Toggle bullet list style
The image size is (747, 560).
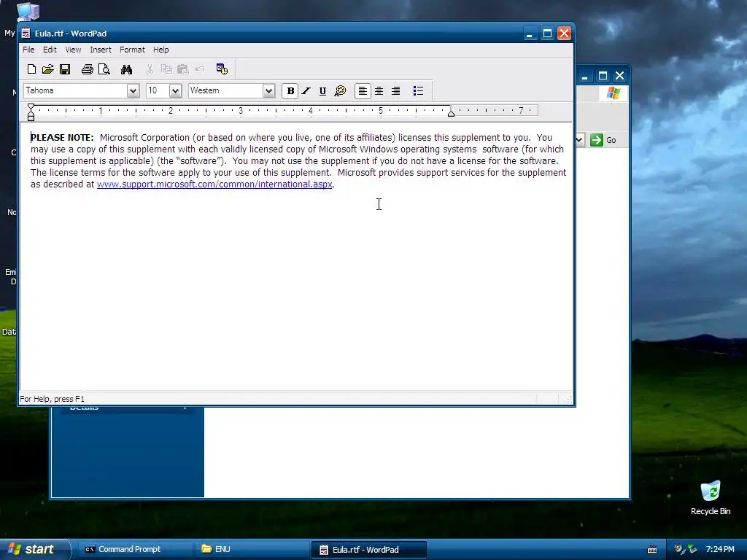click(x=418, y=91)
